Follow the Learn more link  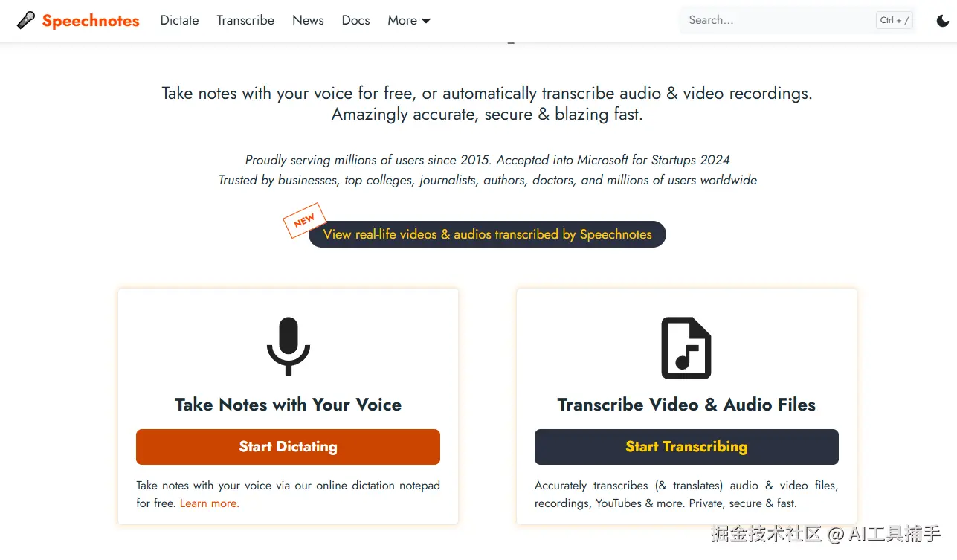(210, 503)
